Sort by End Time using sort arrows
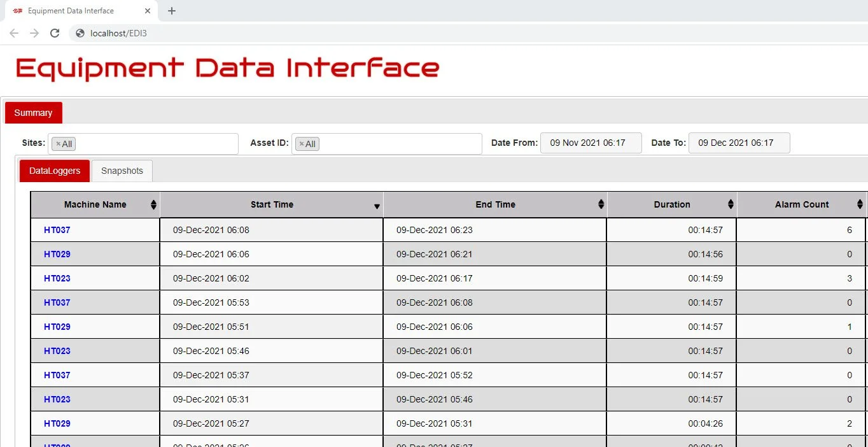Screen dimensions: 868x447 (x=601, y=204)
